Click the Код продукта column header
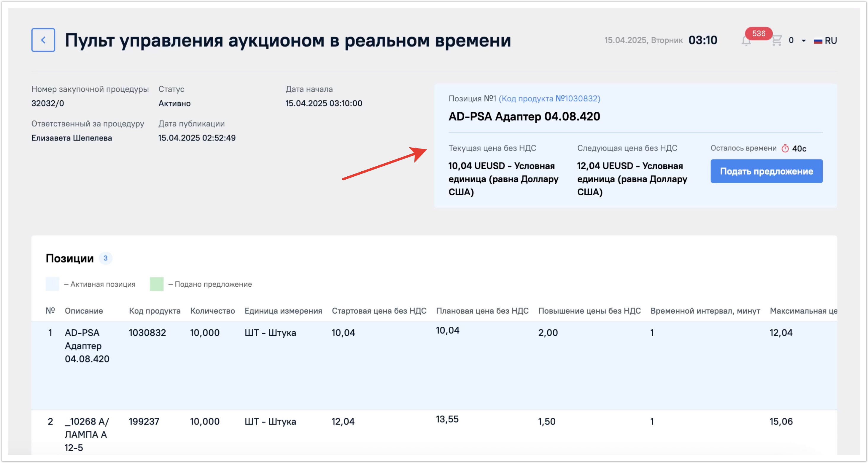Viewport: 868px width, 463px height. point(154,311)
